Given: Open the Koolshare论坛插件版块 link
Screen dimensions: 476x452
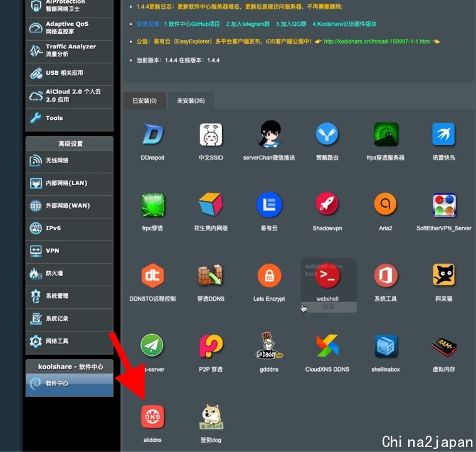Looking at the screenshot, I should tap(344, 24).
